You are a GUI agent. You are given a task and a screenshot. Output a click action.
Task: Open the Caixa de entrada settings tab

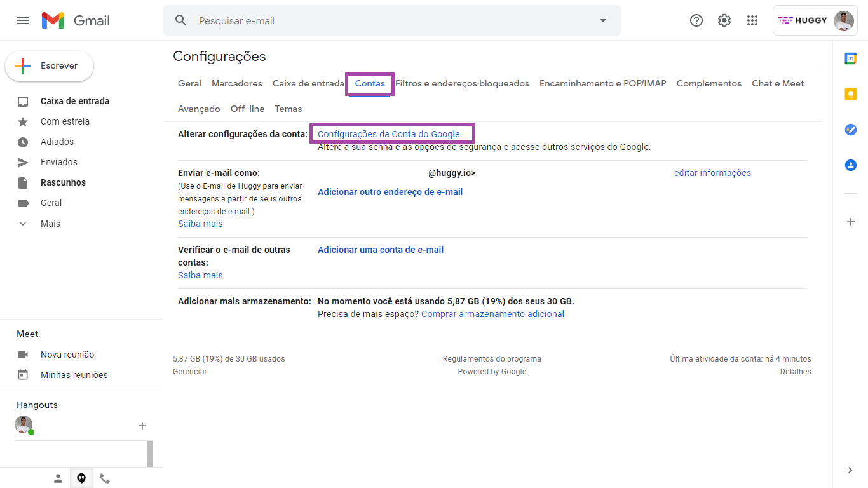click(308, 83)
